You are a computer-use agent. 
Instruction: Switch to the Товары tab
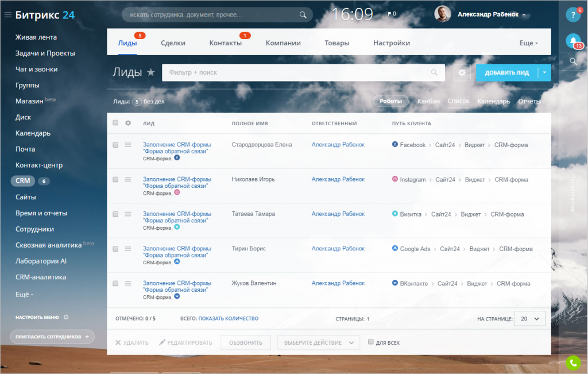(x=336, y=43)
